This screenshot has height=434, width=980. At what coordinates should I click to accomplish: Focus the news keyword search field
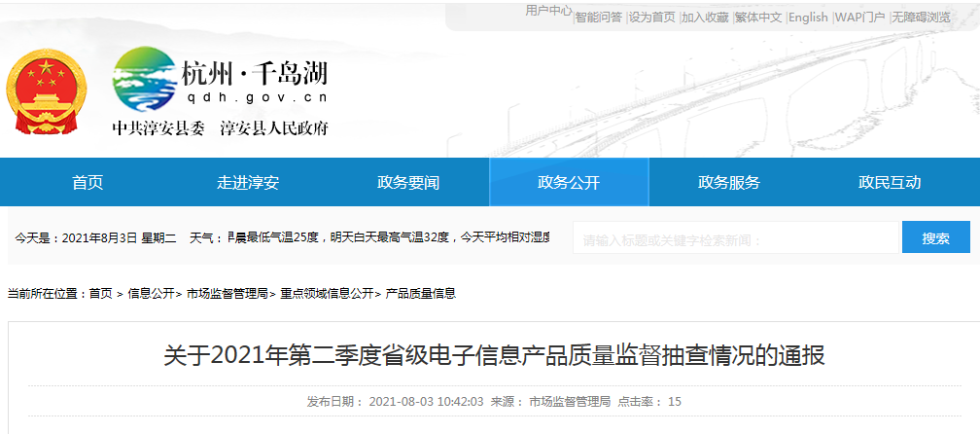pos(736,238)
